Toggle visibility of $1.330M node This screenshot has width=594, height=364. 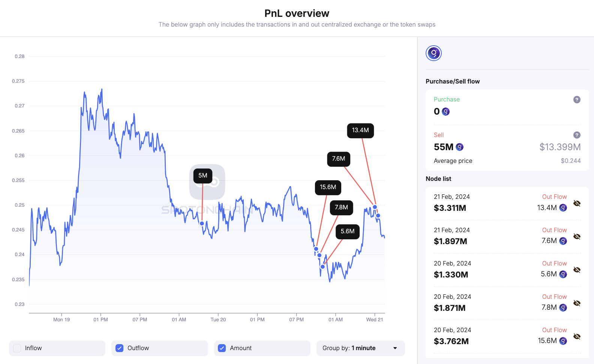point(577,270)
